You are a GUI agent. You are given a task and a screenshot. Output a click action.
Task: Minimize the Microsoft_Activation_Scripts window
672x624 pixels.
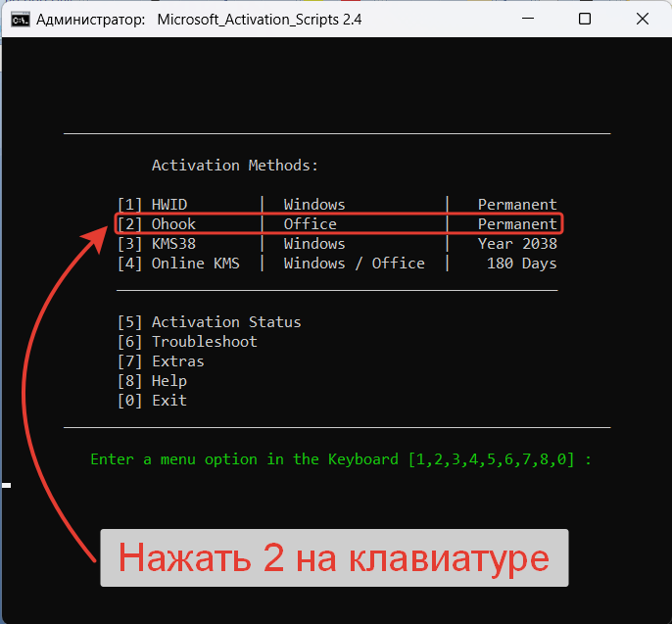pos(528,19)
